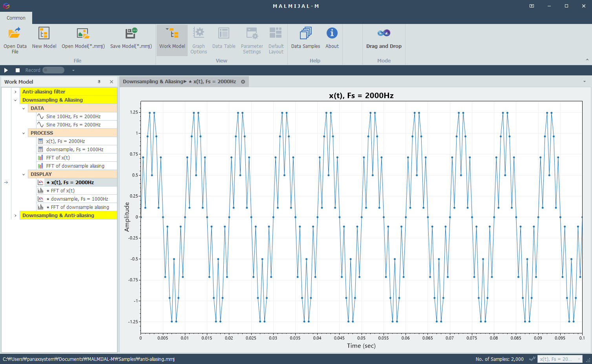Toggle the Work Model view

click(x=172, y=40)
